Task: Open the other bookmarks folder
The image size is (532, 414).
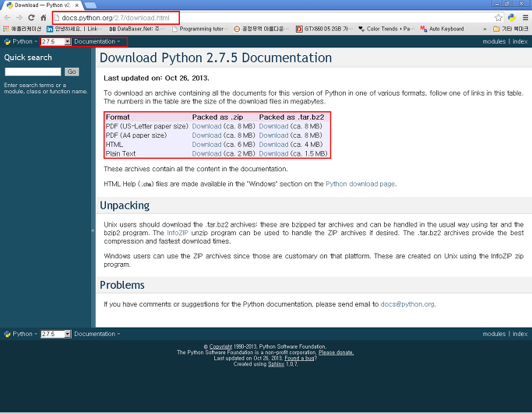Action: pyautogui.click(x=511, y=29)
